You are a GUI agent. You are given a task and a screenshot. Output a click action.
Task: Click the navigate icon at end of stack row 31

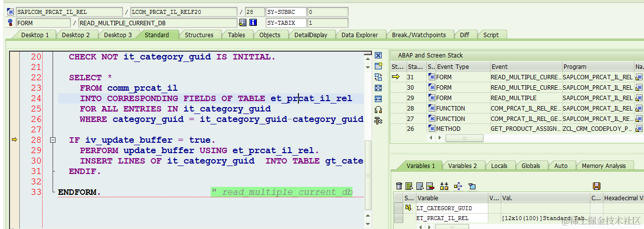[639, 77]
